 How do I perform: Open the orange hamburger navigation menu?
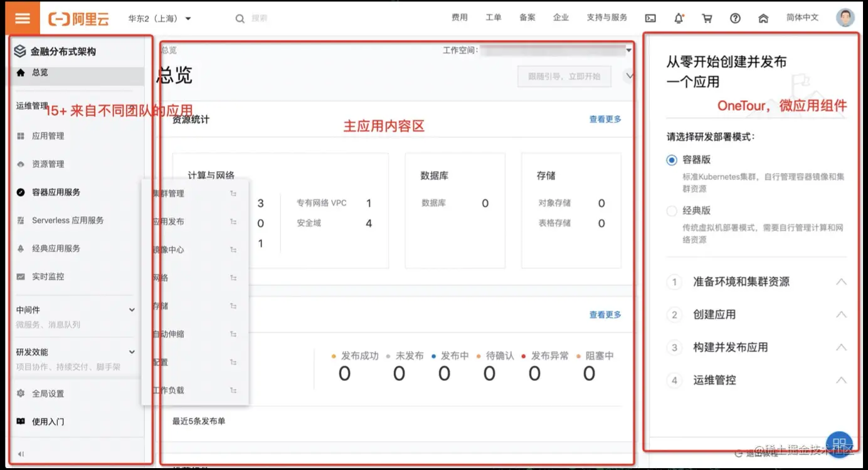(x=23, y=18)
